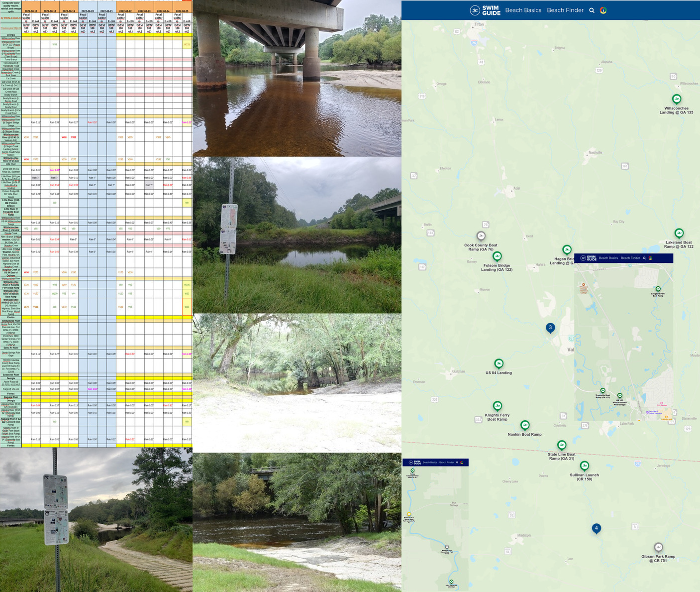Click the red V490 cell in the US 41 row

pos(64,137)
